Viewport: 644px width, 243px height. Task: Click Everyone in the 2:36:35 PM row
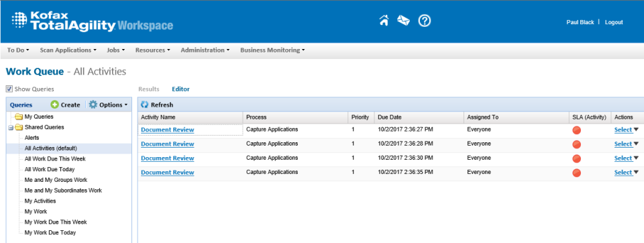pyautogui.click(x=479, y=173)
